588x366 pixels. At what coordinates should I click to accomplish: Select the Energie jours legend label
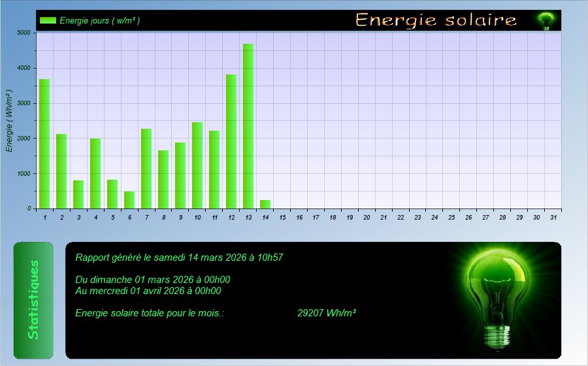[99, 20]
